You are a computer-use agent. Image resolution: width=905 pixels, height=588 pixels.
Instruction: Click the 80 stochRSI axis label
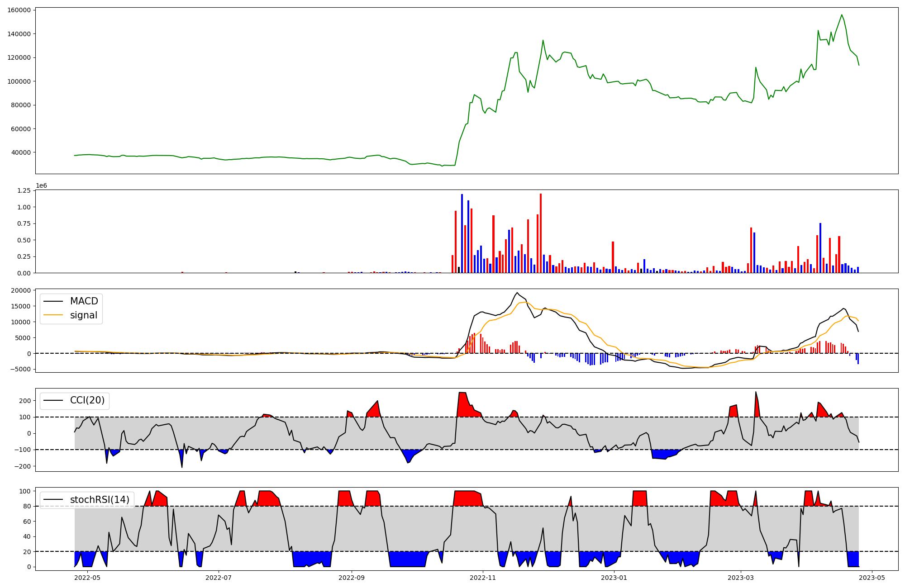27,507
